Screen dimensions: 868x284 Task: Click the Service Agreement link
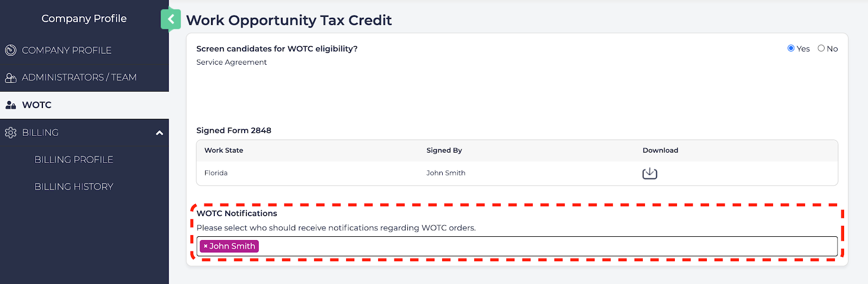coord(232,62)
